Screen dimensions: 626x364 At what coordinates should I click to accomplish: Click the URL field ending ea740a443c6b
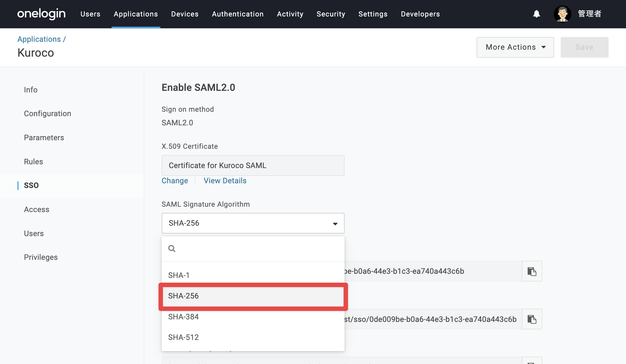point(433,271)
